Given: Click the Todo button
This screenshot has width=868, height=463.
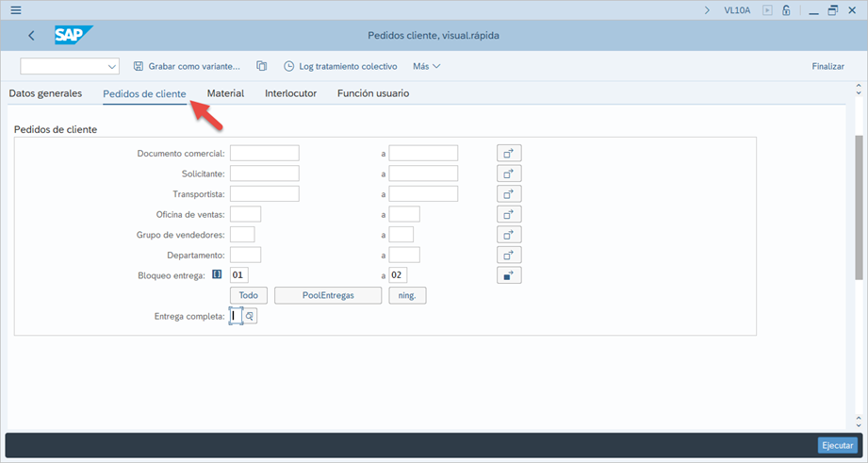Looking at the screenshot, I should point(249,296).
